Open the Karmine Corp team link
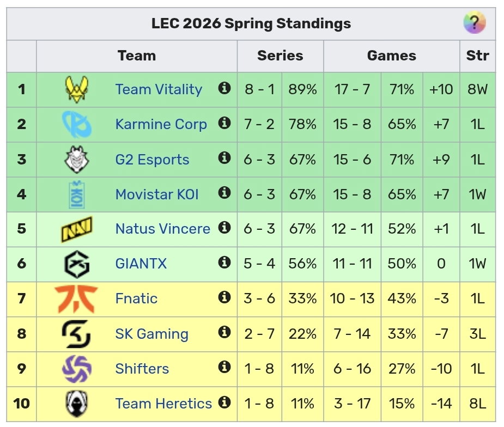Screen dimensions: 504x427 pyautogui.click(x=161, y=124)
